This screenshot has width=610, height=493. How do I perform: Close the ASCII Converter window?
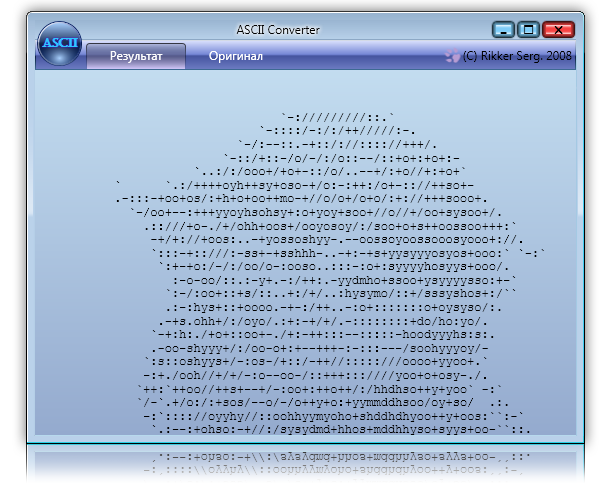click(x=560, y=30)
